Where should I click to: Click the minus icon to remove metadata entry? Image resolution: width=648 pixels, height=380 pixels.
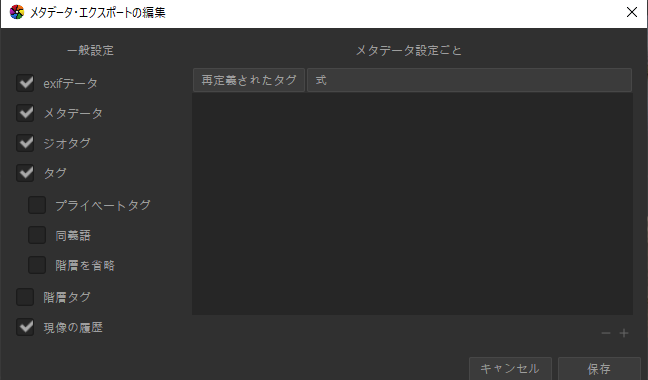pyautogui.click(x=606, y=333)
